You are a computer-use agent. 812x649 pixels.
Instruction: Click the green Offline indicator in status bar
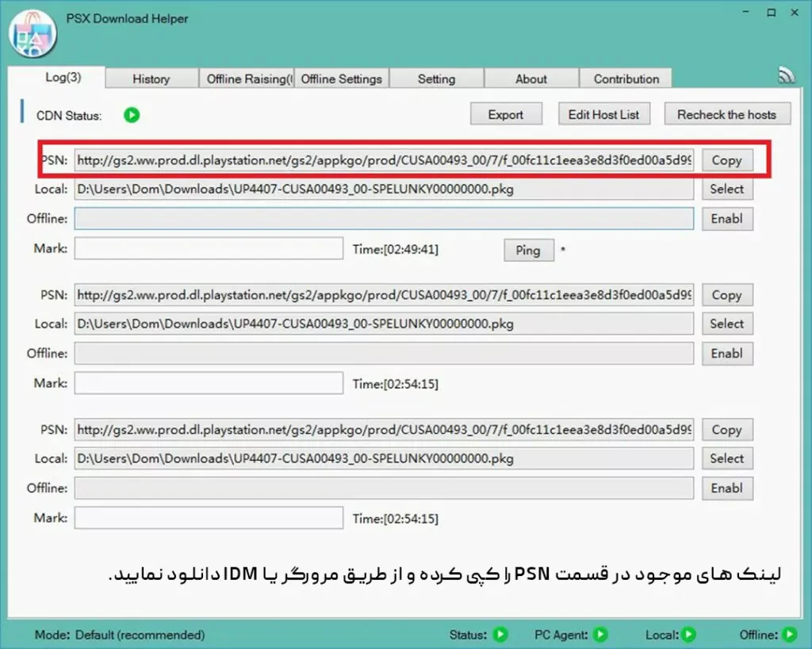pyautogui.click(x=789, y=635)
